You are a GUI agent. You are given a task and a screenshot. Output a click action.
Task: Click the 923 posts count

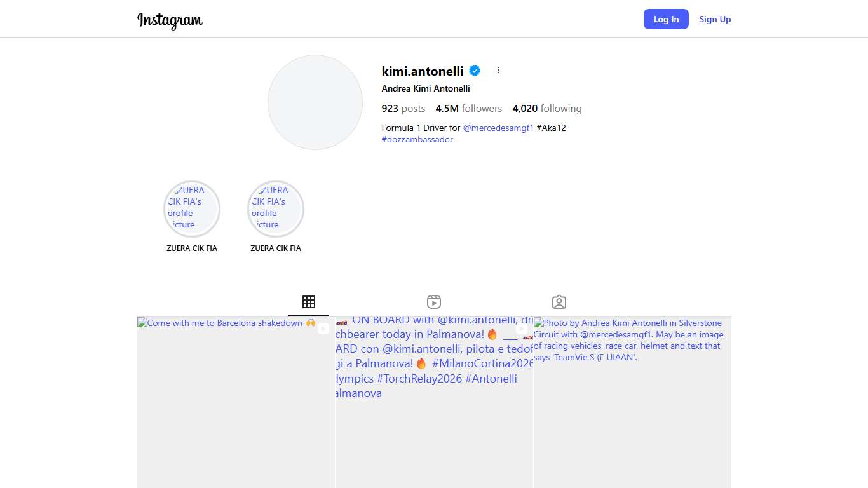coord(403,109)
